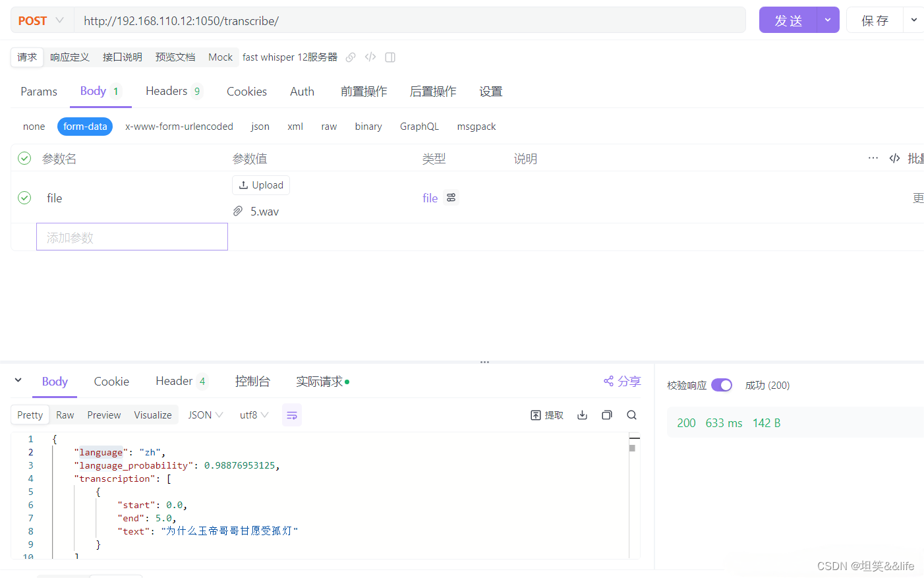Select the GraphQL body type

[419, 127]
